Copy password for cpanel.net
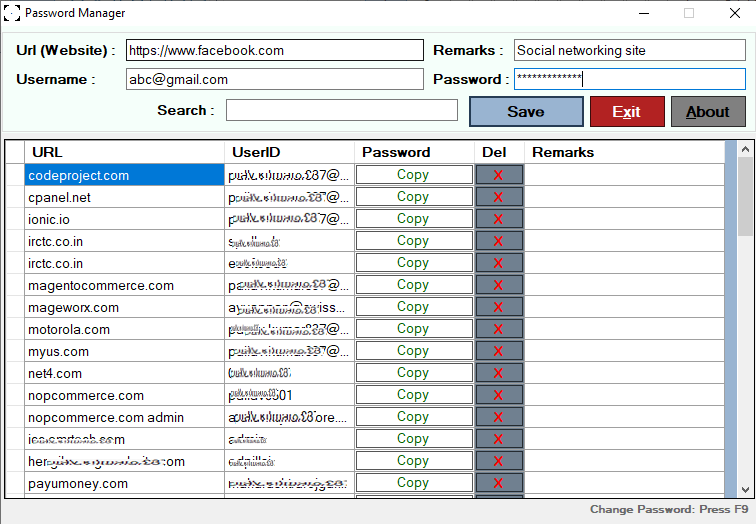Screen dimensions: 756x524 [x=414, y=197]
